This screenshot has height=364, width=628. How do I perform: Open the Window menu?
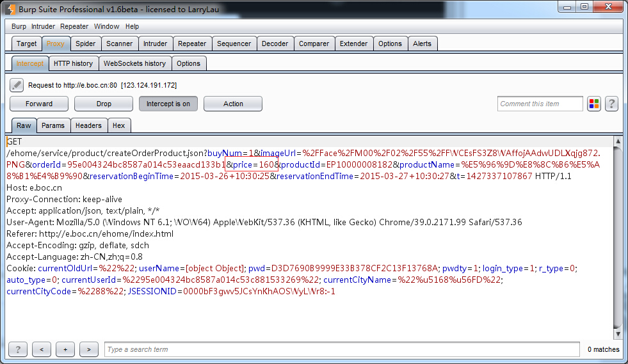[x=106, y=26]
